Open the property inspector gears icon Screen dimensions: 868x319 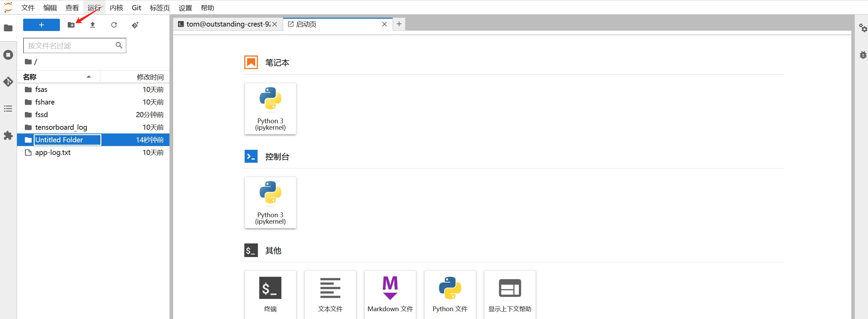coord(863,28)
